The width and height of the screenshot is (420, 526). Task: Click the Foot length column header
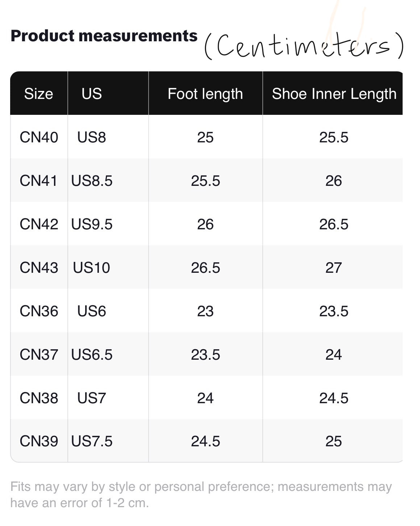[205, 94]
